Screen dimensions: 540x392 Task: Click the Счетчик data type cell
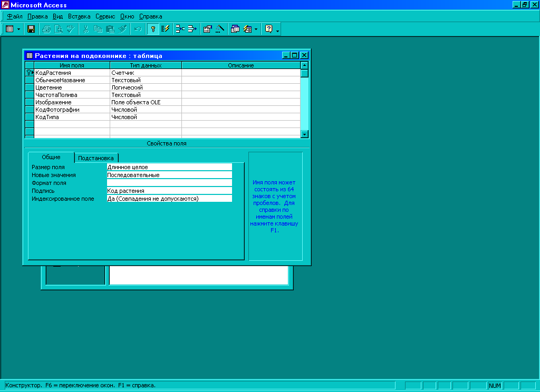[x=146, y=73]
